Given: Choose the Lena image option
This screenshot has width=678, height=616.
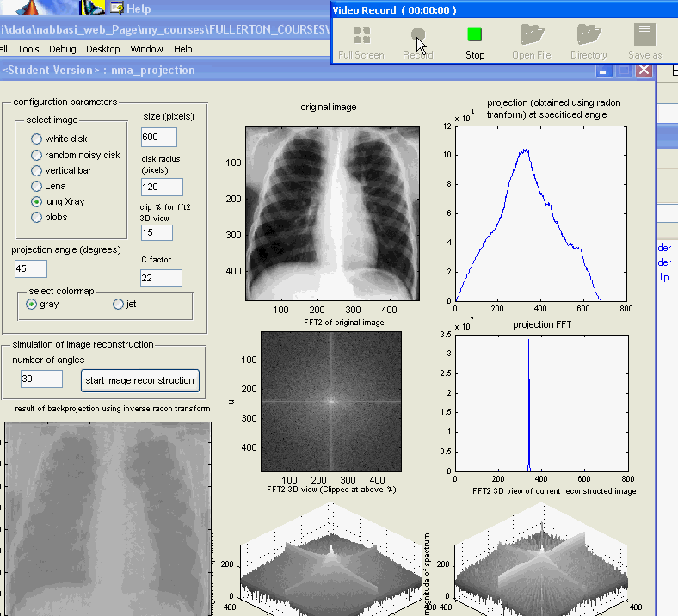Looking at the screenshot, I should tap(36, 186).
